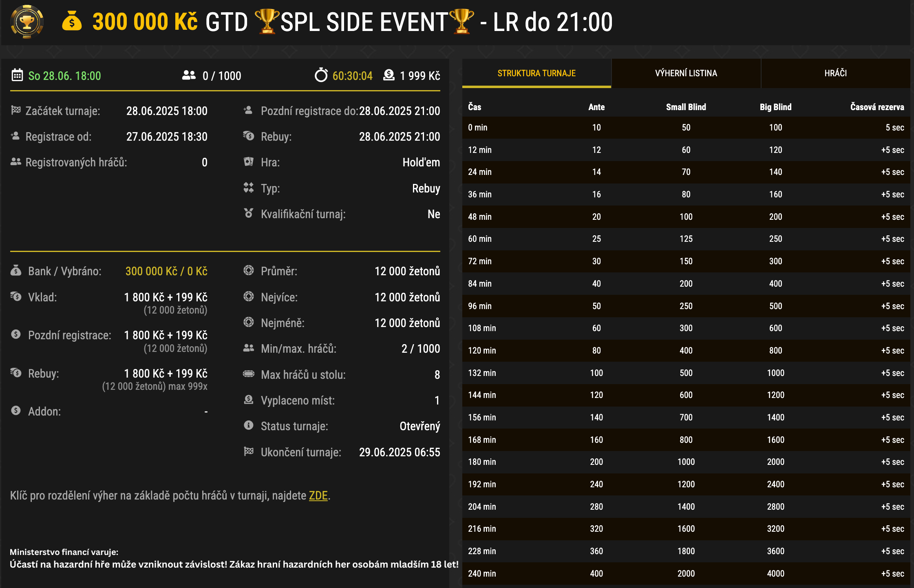Viewport: 914px width, 588px height.
Task: Click the flag icon beside Začátek turnaje
Action: tap(16, 111)
